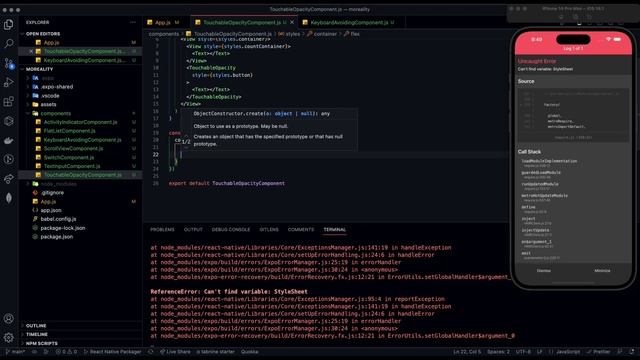Open the Explorer view in activity bar

click(x=9, y=24)
